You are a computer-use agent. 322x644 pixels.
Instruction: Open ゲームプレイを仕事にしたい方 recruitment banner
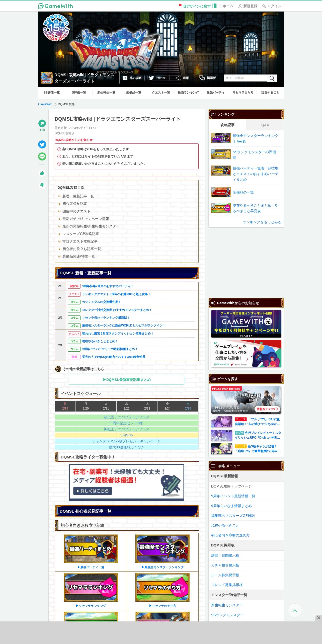point(246,354)
